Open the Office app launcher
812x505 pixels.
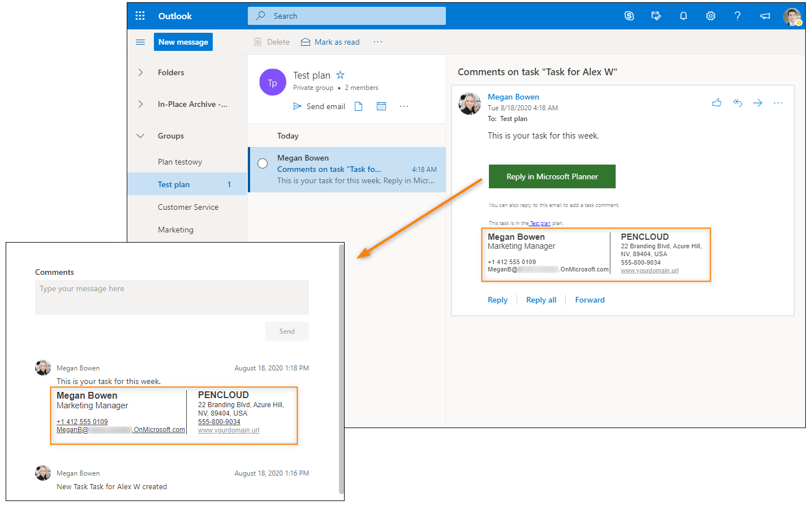click(140, 15)
